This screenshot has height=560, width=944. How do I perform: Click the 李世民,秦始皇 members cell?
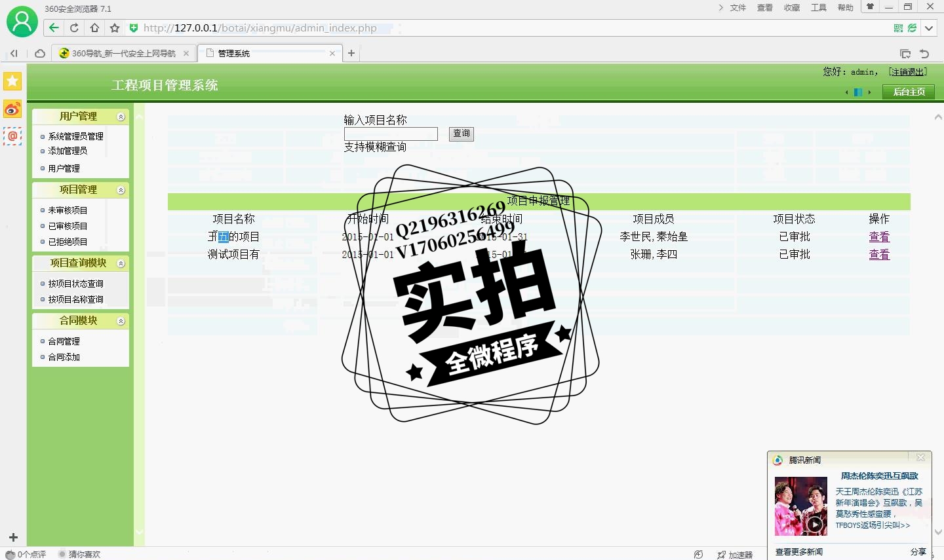(x=654, y=236)
